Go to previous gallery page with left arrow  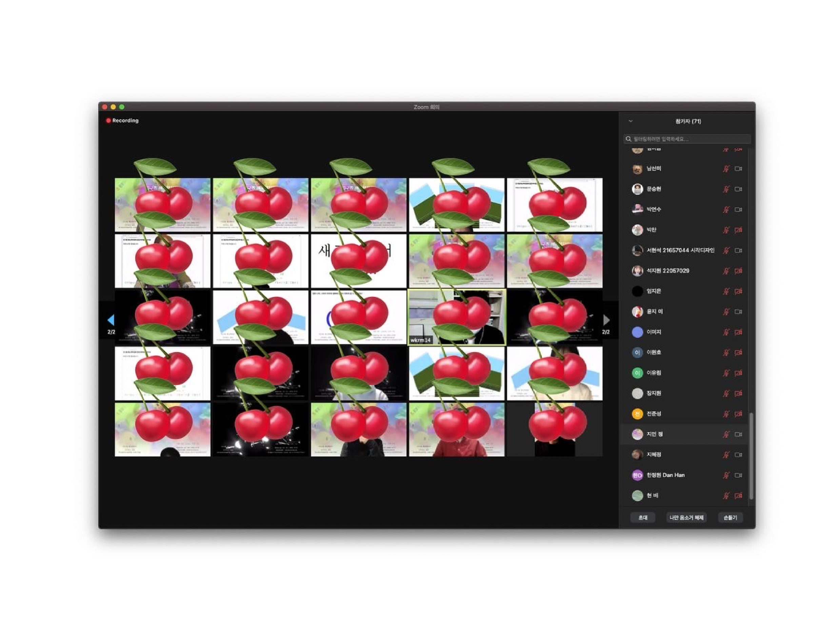point(111,320)
